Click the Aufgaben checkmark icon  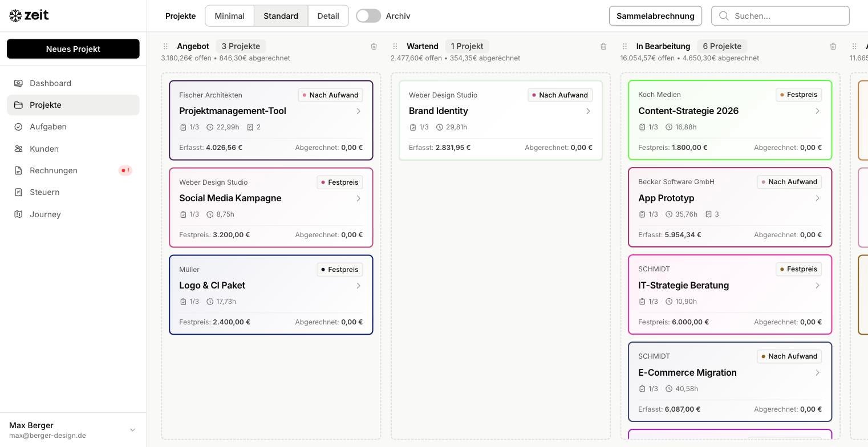[x=19, y=127]
